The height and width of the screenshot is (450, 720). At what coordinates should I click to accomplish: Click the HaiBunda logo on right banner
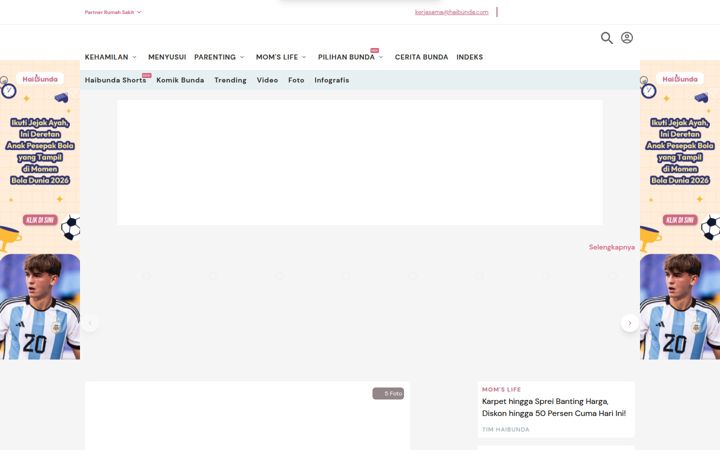click(680, 79)
